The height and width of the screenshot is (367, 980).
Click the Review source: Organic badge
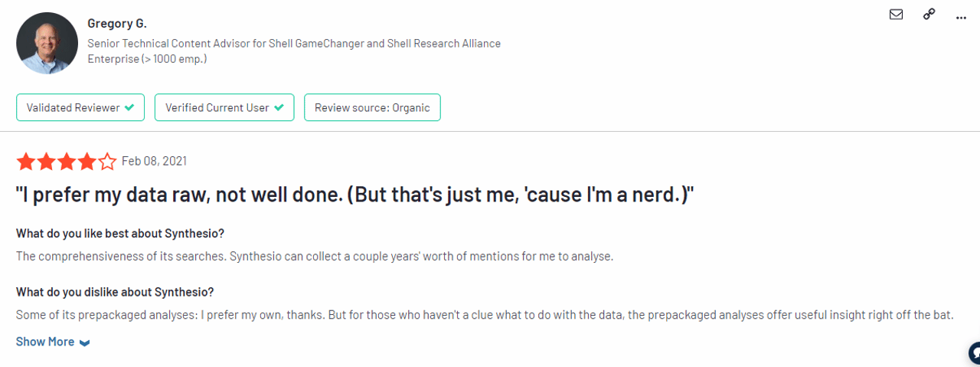pos(372,108)
